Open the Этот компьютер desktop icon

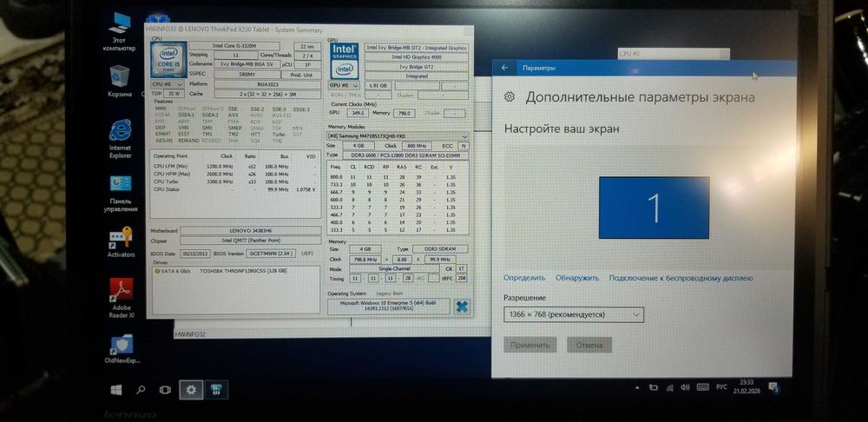click(119, 31)
